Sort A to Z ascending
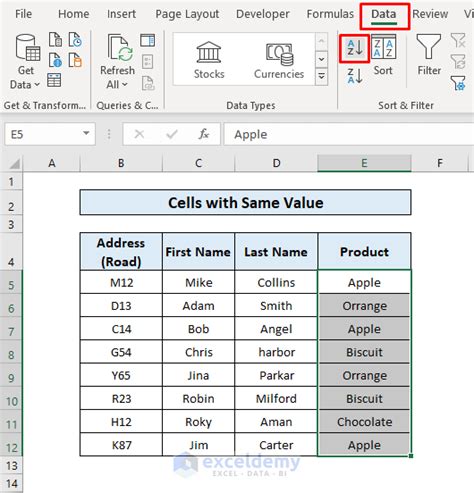474x493 pixels. tap(354, 48)
